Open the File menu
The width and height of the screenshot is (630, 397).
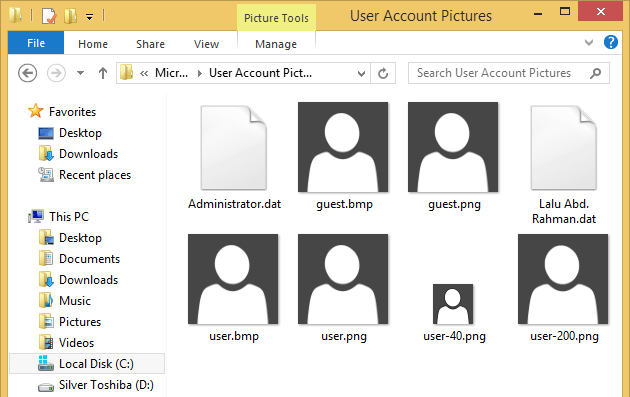tap(36, 43)
